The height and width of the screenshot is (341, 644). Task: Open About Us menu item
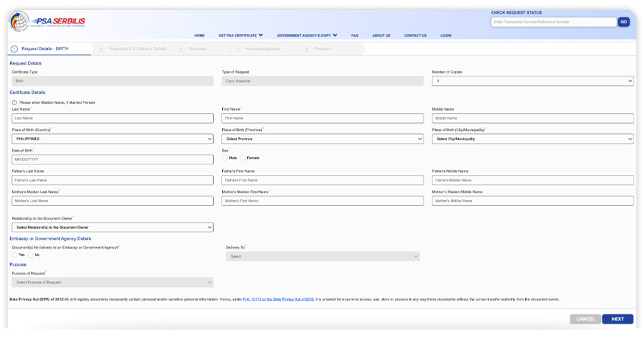(381, 36)
